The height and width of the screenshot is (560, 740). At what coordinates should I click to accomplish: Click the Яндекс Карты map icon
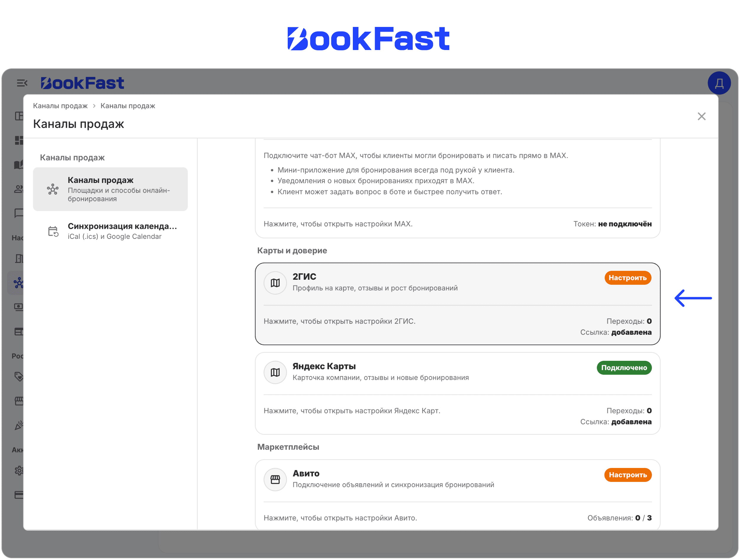point(275,373)
